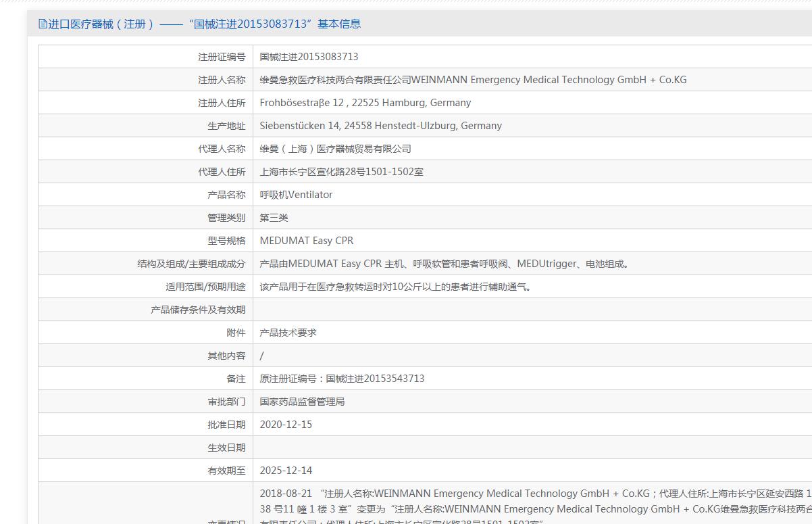Screen dimensions: 812x524
Task: Click the label '代理人名称'
Action: (222, 149)
